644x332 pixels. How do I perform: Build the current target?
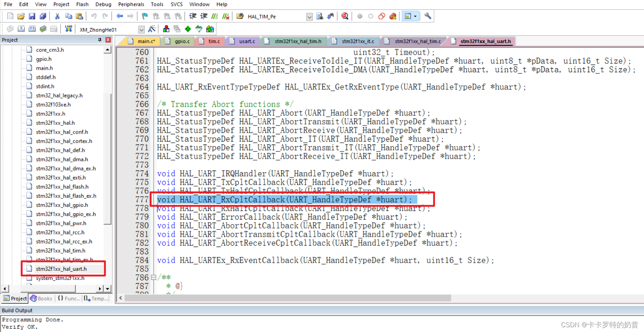click(x=21, y=29)
